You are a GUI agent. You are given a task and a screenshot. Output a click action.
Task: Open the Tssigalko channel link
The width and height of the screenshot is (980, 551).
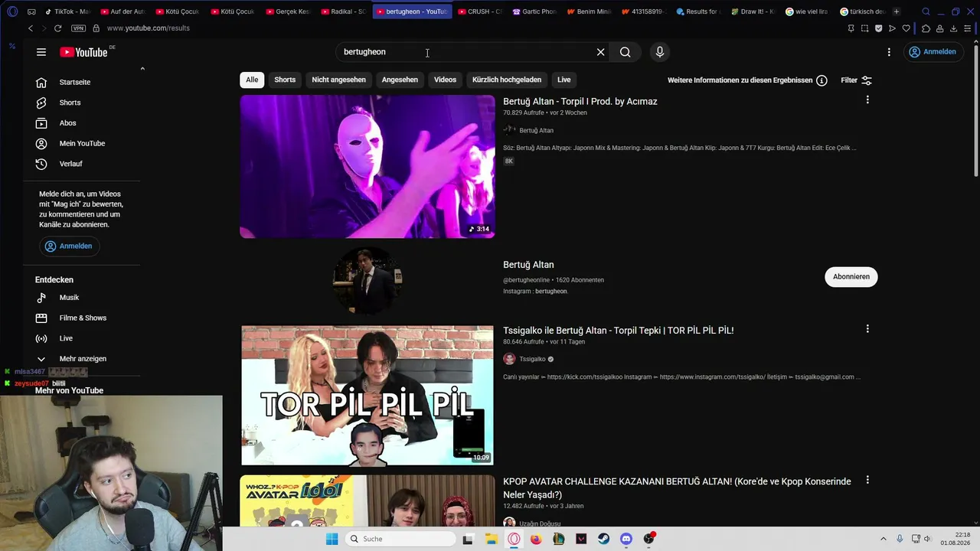click(532, 359)
